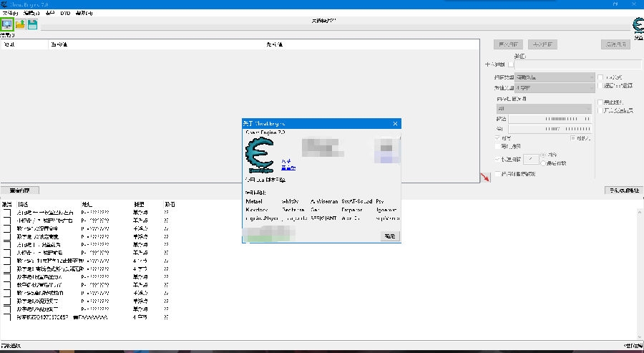Click the scan value input field

pyautogui.click(x=578, y=64)
